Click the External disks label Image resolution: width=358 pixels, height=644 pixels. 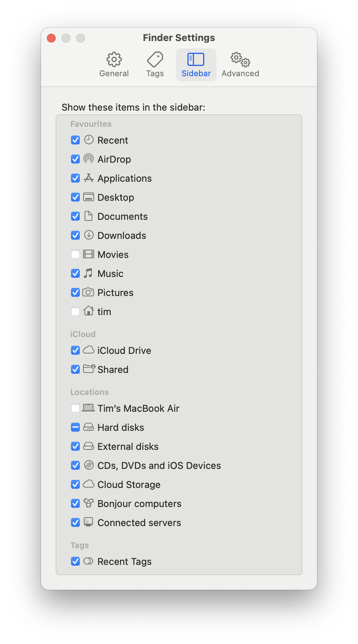click(x=128, y=447)
